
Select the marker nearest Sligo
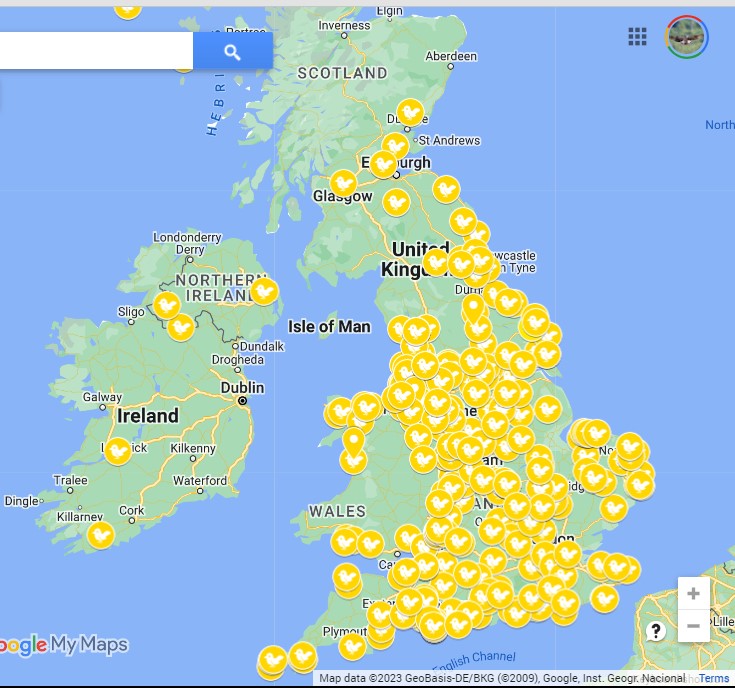(x=167, y=304)
